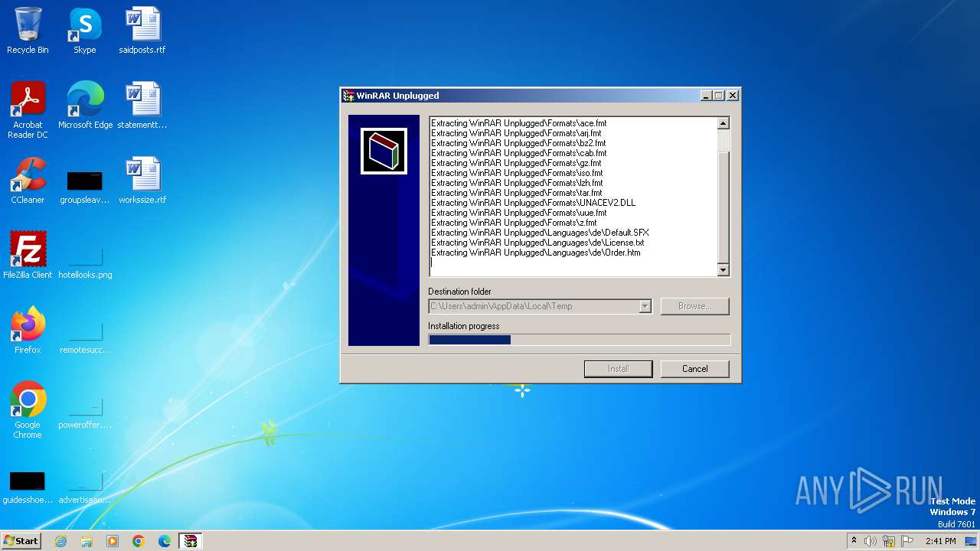Open the Recycle Bin desktop icon

tap(28, 31)
